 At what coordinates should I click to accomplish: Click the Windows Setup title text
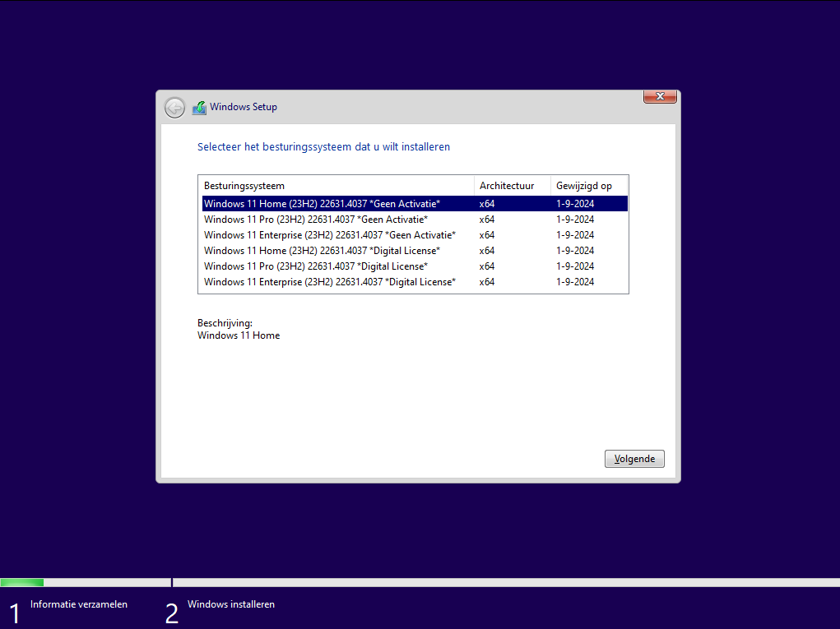pos(244,107)
